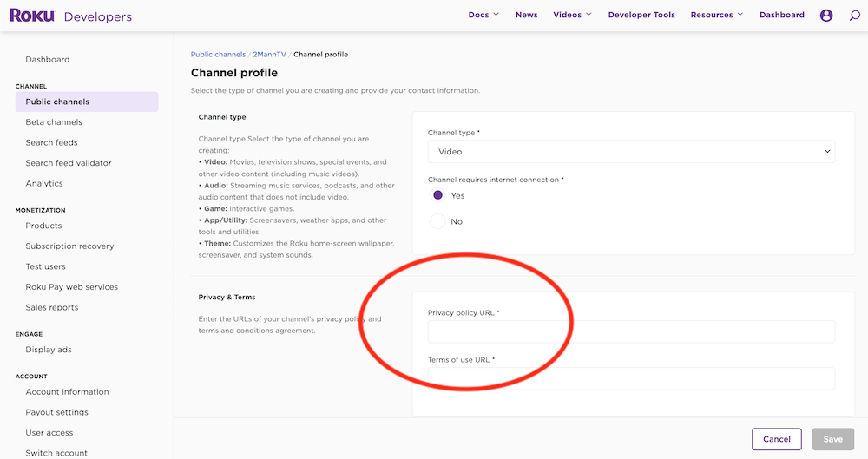Open Search feed validator in sidebar
The height and width of the screenshot is (459, 868).
tap(69, 163)
